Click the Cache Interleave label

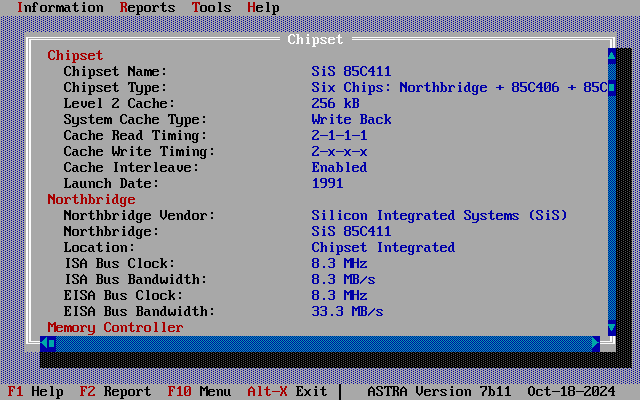[131, 167]
